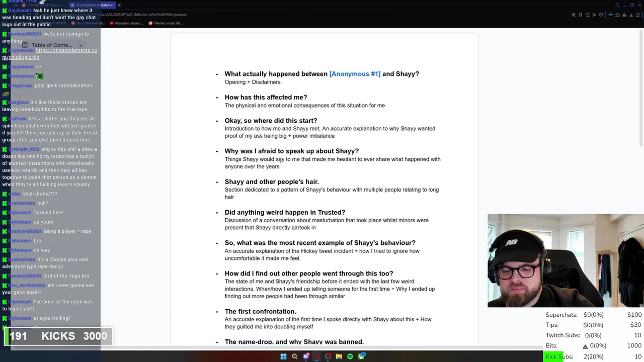The image size is (644, 362).
Task: Open a new tab with the plus button
Action: [x=119, y=5]
